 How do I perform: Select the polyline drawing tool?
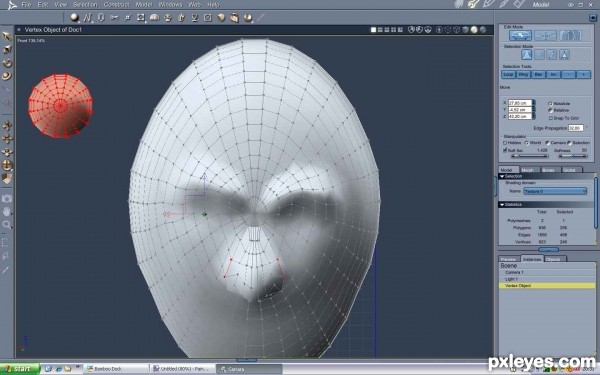pos(88,18)
